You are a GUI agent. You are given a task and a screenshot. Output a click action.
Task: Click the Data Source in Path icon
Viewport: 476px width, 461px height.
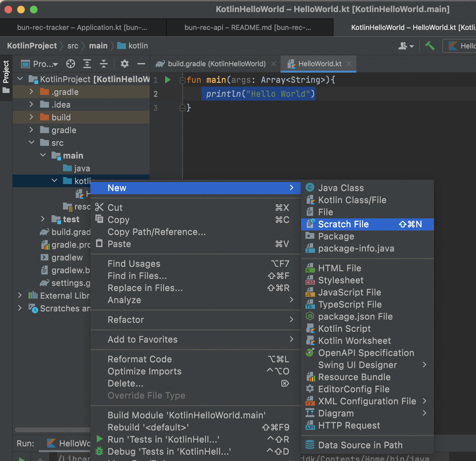click(x=310, y=445)
